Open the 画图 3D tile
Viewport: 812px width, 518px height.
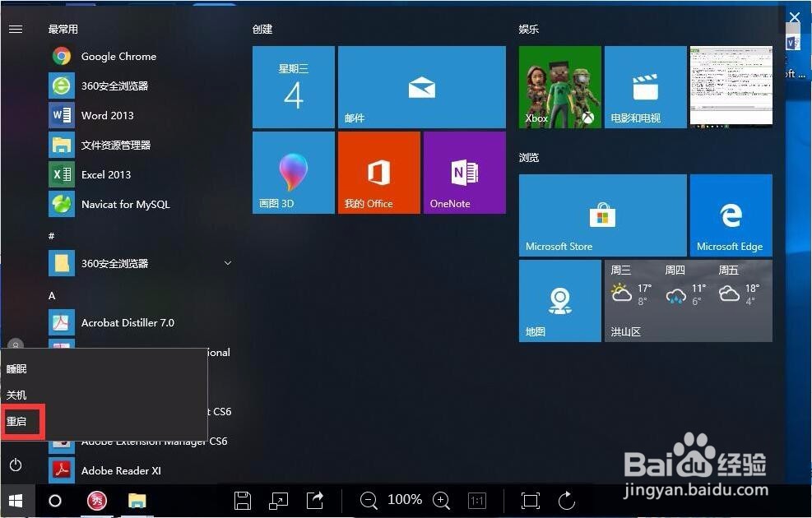point(294,173)
